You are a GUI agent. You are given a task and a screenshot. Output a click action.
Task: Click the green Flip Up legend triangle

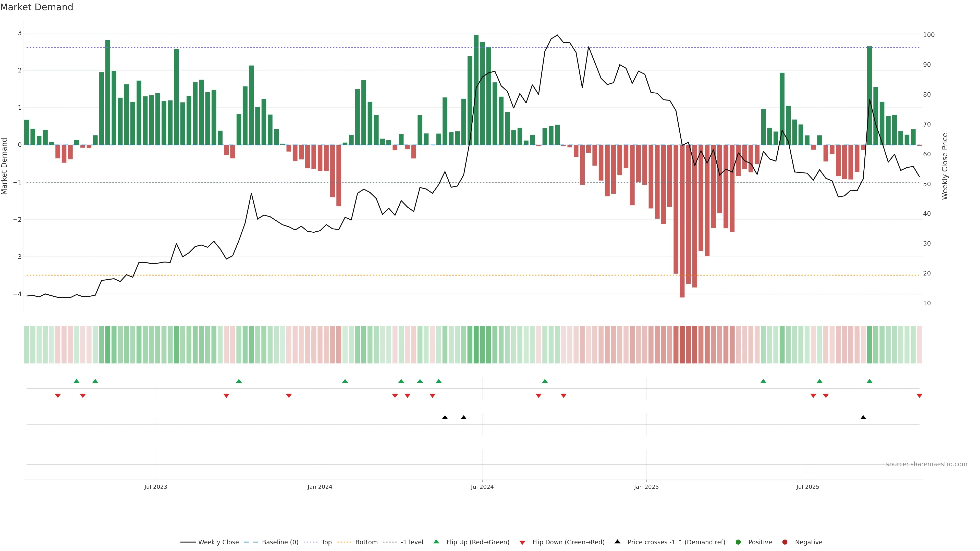coord(436,542)
